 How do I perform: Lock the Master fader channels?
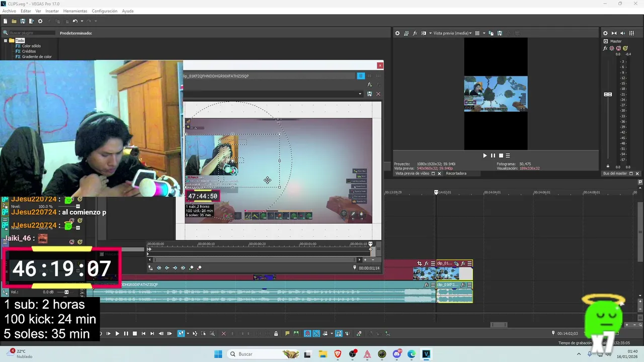608,166
